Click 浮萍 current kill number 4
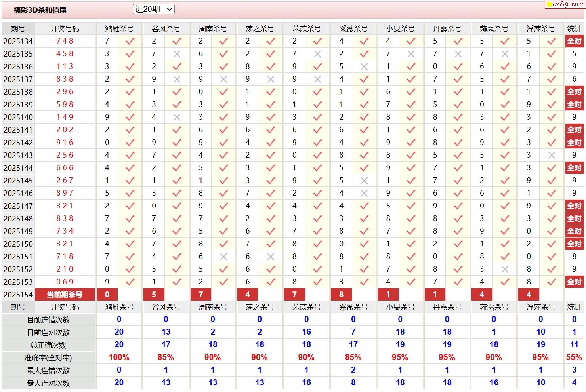This screenshot has width=586, height=392. pos(529,295)
